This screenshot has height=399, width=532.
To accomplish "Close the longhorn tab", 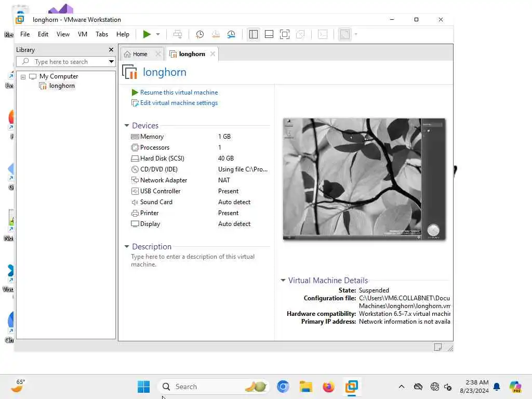I will [x=212, y=54].
